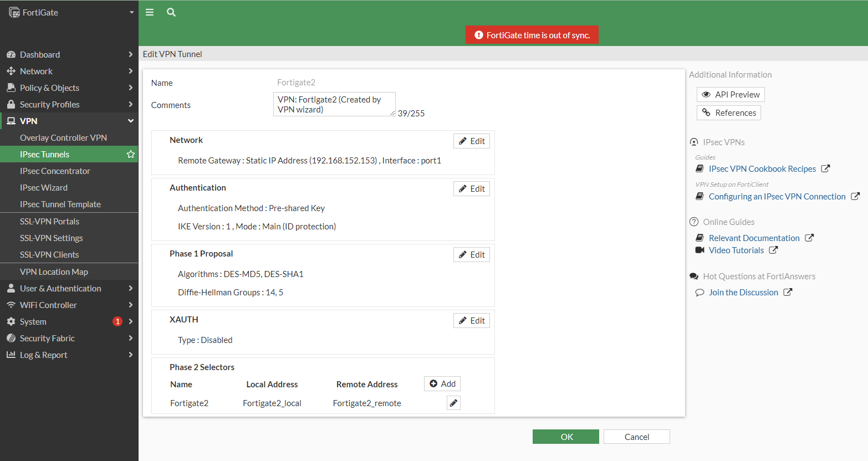Viewport: 868px width, 461px height.
Task: Open IPsec VPN Cookbook Recipes link
Action: tap(762, 168)
